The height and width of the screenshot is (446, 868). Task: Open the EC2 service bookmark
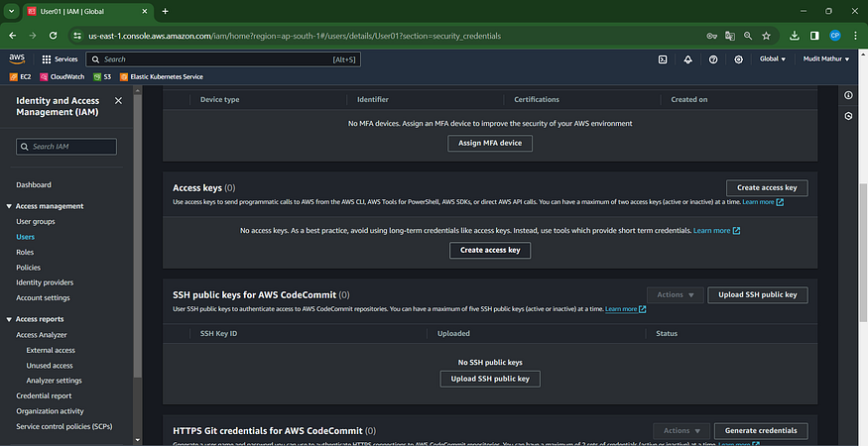(x=22, y=76)
